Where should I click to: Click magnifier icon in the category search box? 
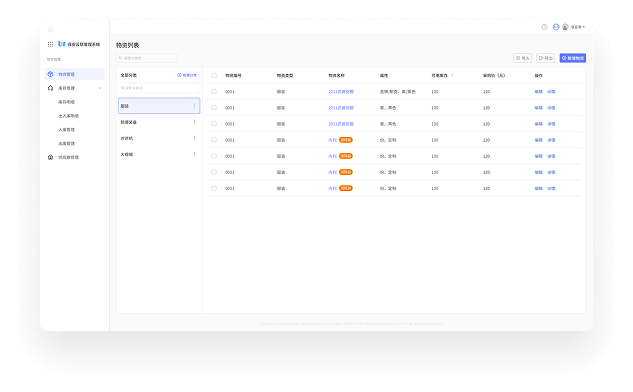[x=123, y=88]
